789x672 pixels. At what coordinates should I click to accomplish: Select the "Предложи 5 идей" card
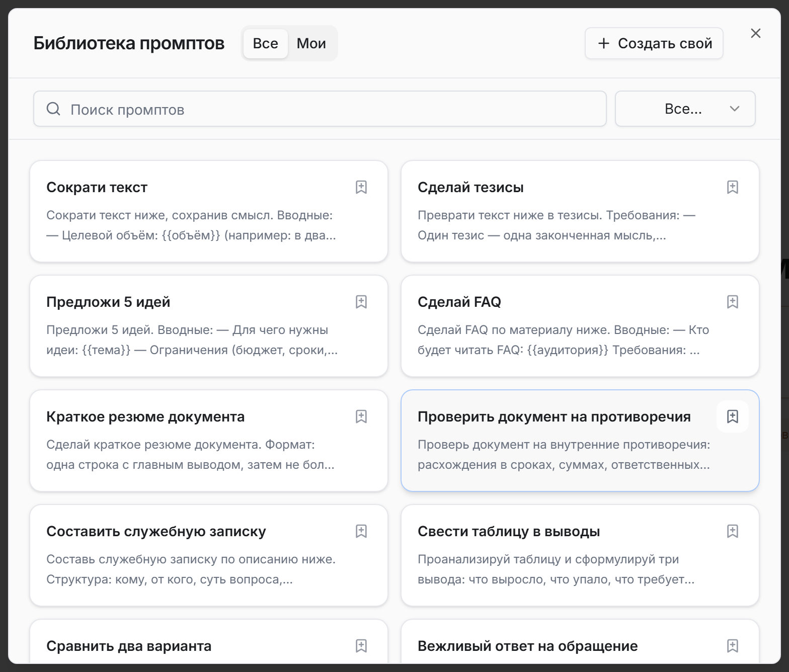tap(209, 326)
